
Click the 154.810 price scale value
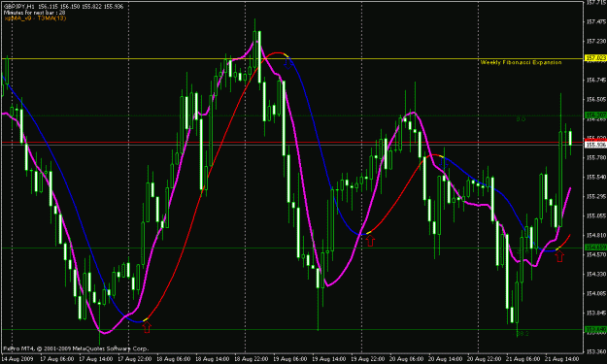coord(595,235)
